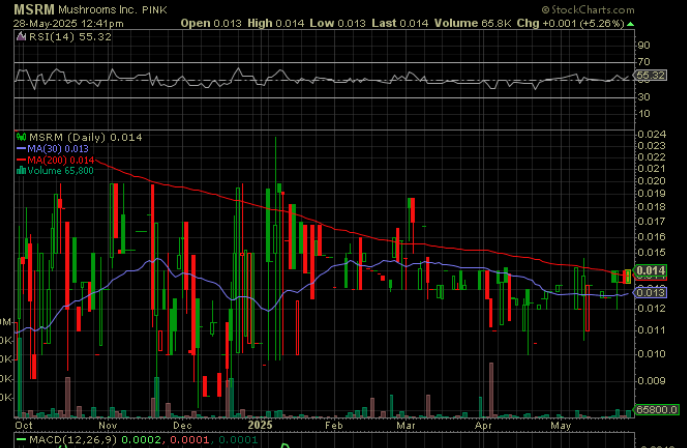Click the RSI(14) 55.32 panel label
Screen dimensions: 687x448
pyautogui.click(x=70, y=37)
